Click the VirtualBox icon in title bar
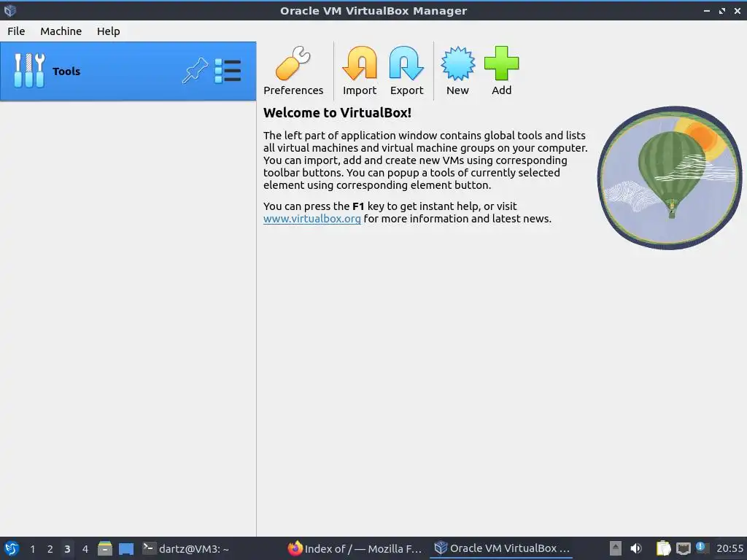This screenshot has width=747, height=560. [x=9, y=10]
